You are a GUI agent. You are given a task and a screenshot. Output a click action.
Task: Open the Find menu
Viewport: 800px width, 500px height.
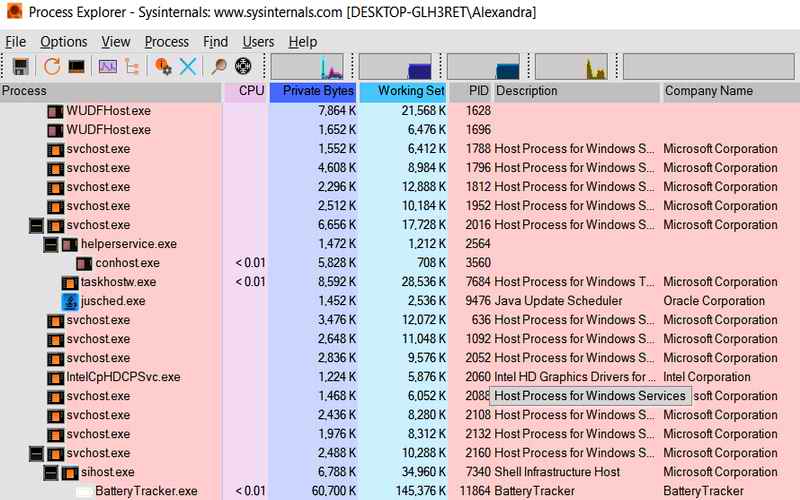pos(215,42)
